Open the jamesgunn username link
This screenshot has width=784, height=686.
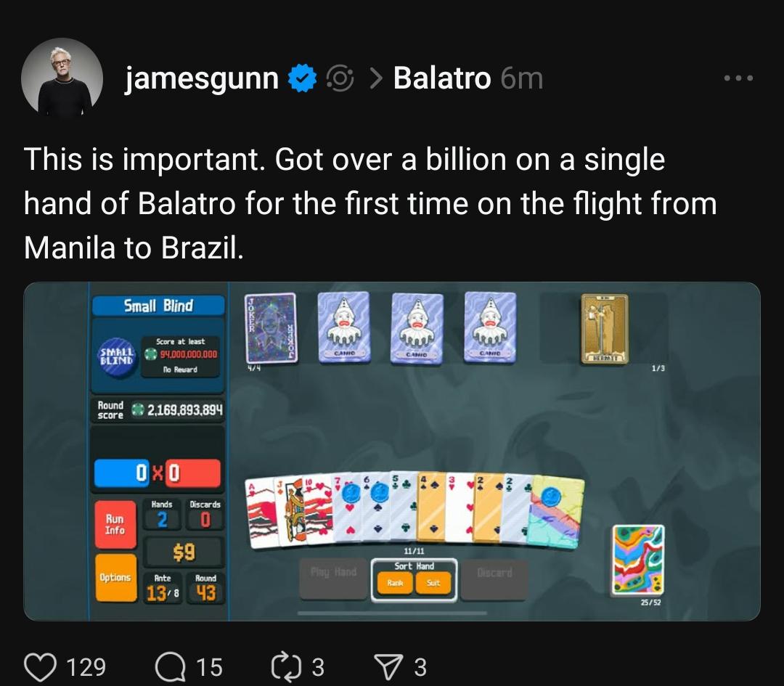click(x=202, y=78)
